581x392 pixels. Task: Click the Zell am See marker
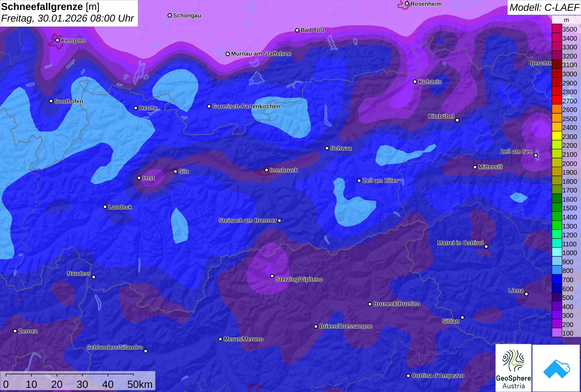click(x=536, y=156)
